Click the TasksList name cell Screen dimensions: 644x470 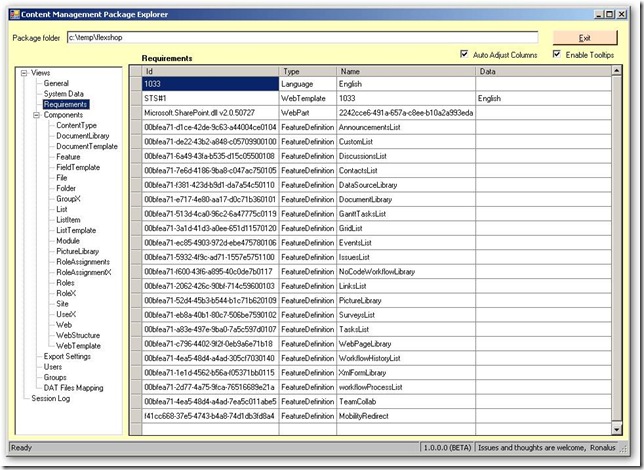[x=406, y=329]
